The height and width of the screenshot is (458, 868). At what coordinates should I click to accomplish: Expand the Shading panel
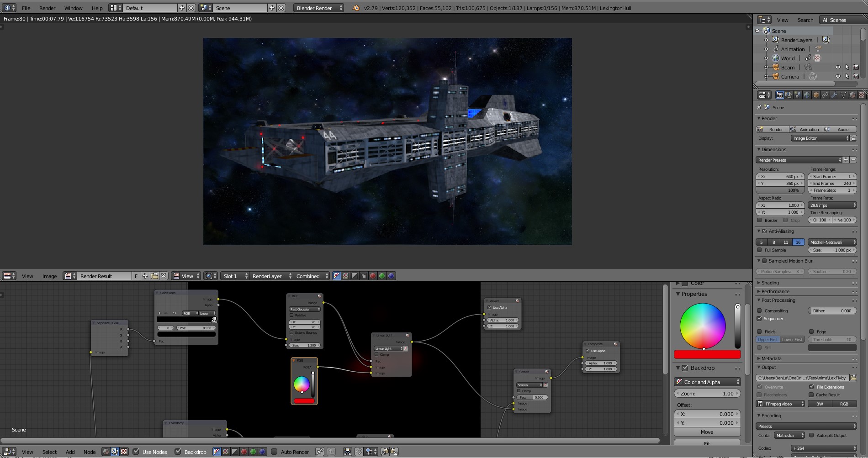click(770, 283)
